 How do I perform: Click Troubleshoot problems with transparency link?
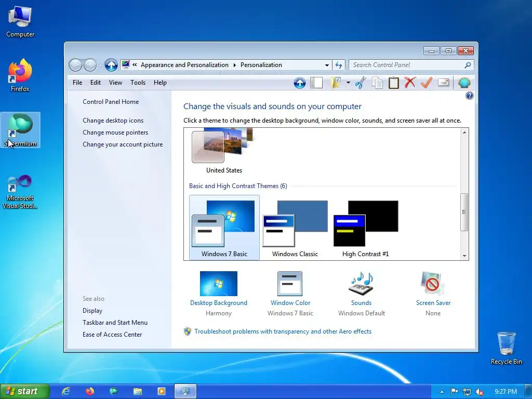pyautogui.click(x=283, y=331)
